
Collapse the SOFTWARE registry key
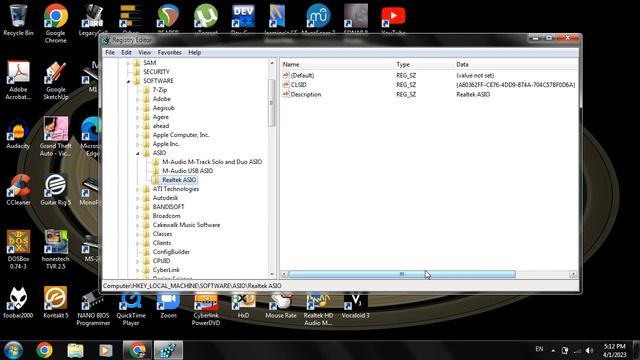(x=128, y=81)
